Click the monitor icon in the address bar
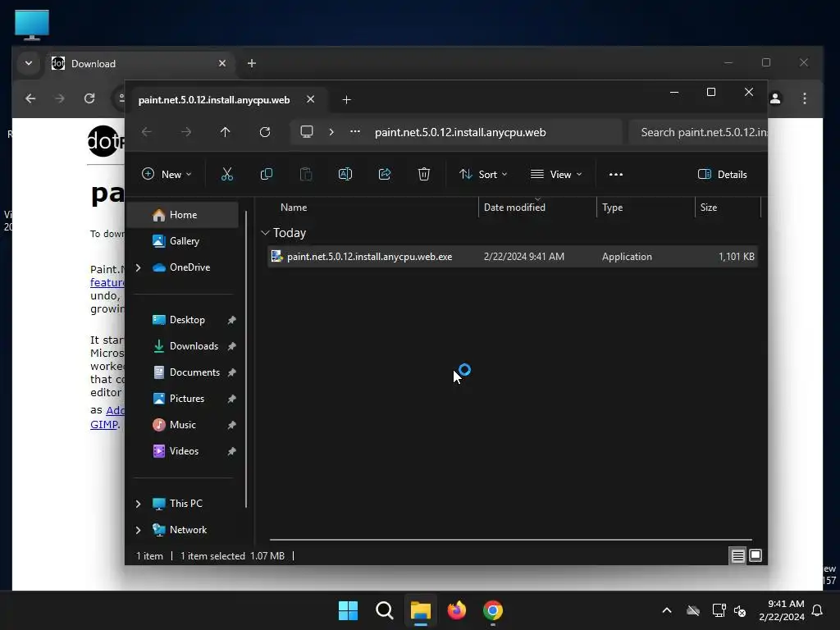Image resolution: width=840 pixels, height=630 pixels. (307, 132)
